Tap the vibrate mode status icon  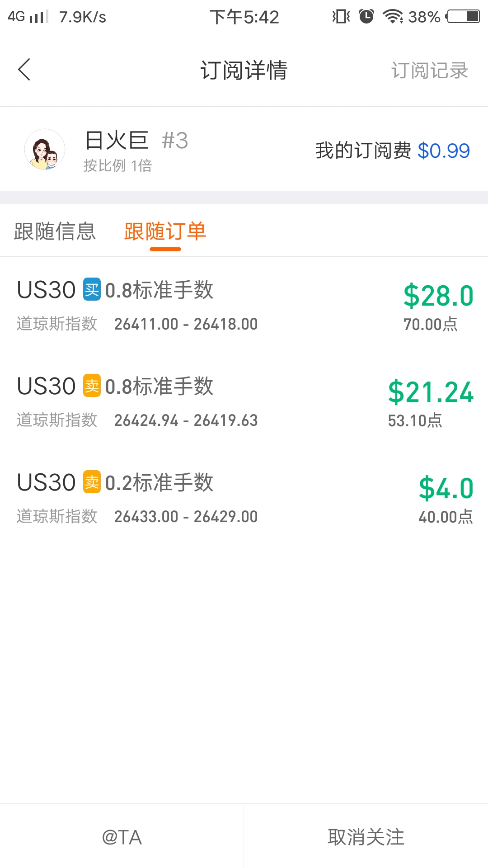coord(341,17)
